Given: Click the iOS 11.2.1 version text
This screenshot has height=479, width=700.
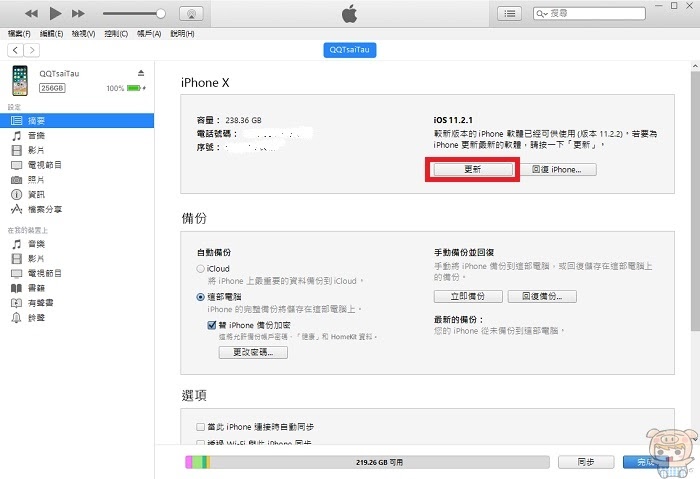Looking at the screenshot, I should (x=453, y=120).
